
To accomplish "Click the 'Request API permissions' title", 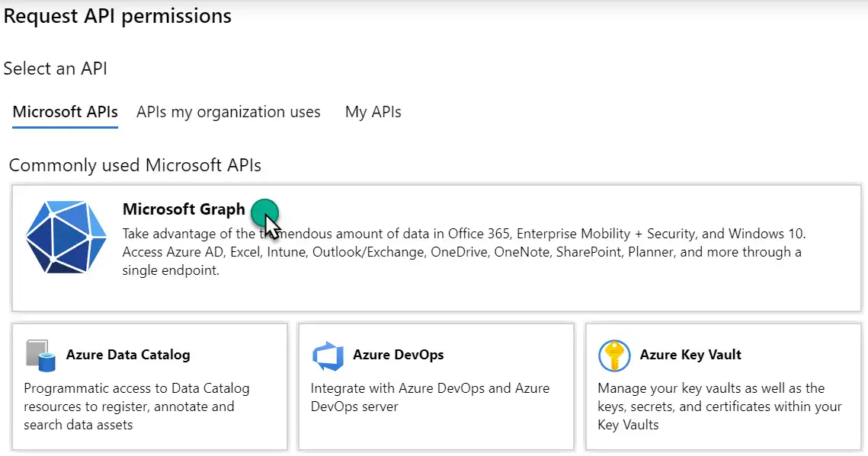I will (x=117, y=16).
